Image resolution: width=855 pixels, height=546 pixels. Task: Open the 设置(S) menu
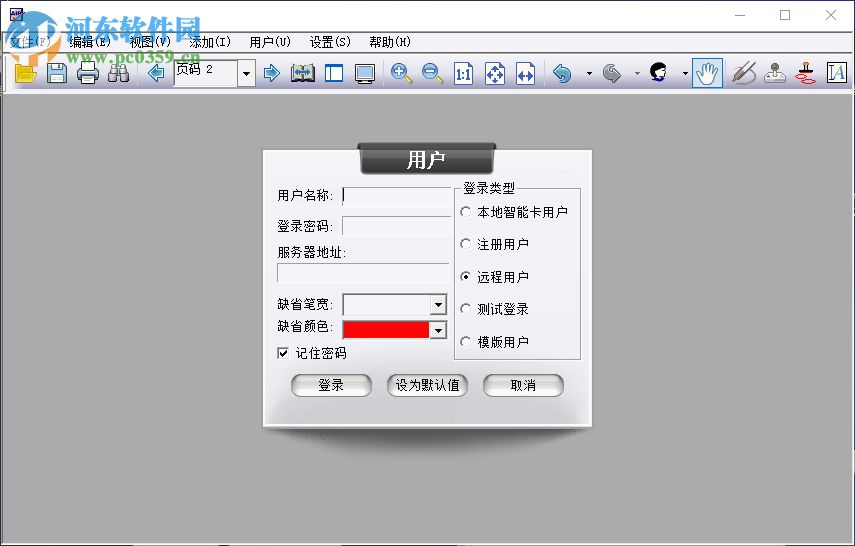(330, 42)
